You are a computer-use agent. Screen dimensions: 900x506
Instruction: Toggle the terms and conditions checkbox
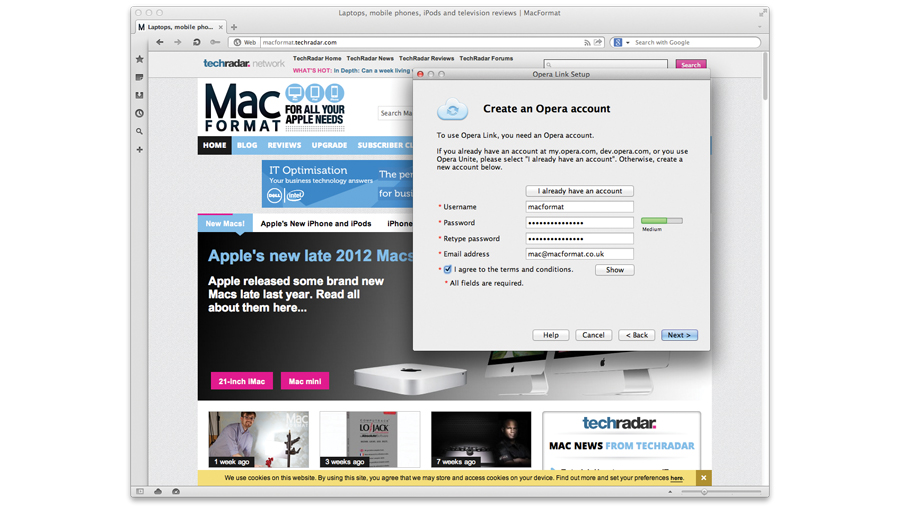[x=448, y=269]
